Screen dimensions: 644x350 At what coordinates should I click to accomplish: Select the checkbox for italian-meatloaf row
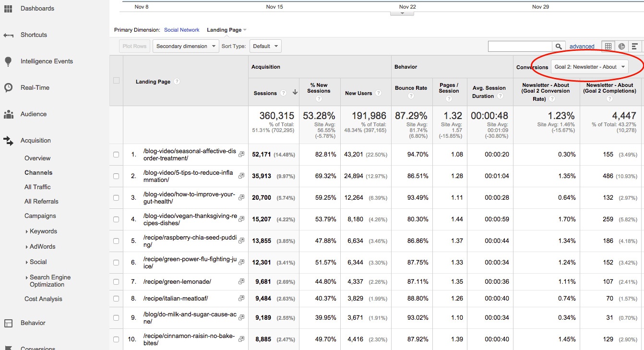116,299
